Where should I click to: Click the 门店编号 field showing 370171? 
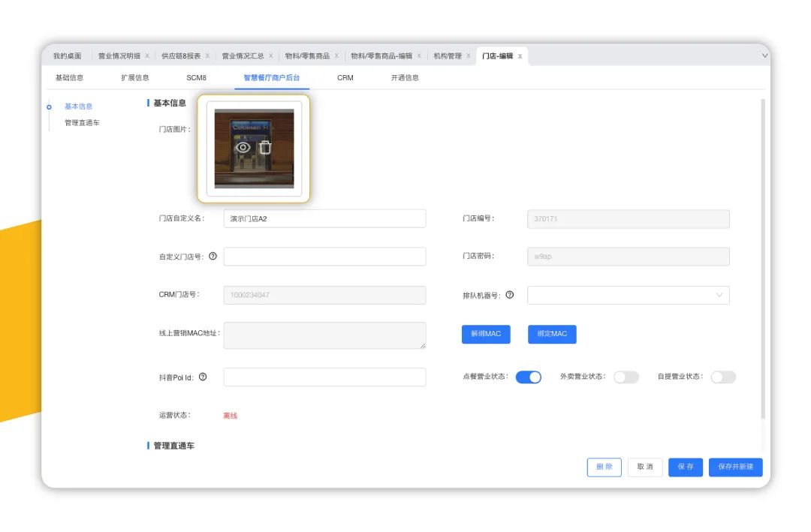[x=629, y=218]
